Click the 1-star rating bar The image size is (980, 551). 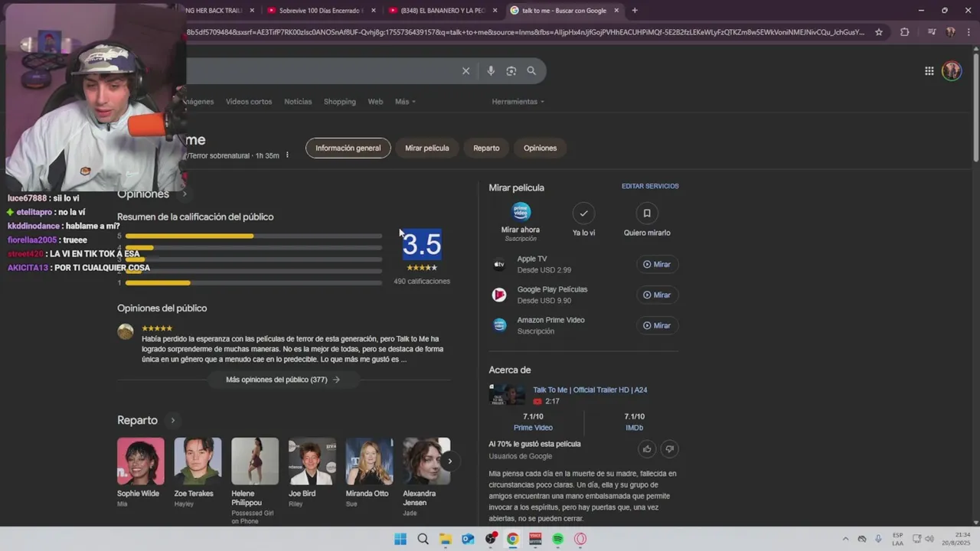[253, 283]
